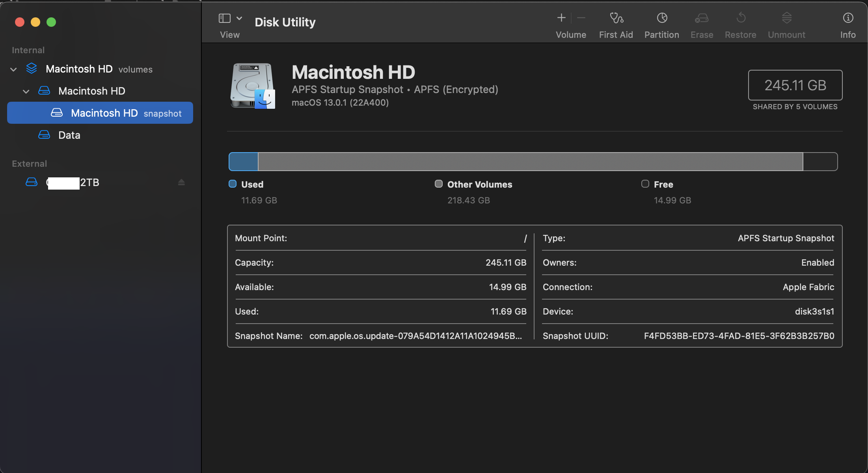The height and width of the screenshot is (473, 868).
Task: Click the Macintosh HD Finder disk image
Action: click(253, 86)
